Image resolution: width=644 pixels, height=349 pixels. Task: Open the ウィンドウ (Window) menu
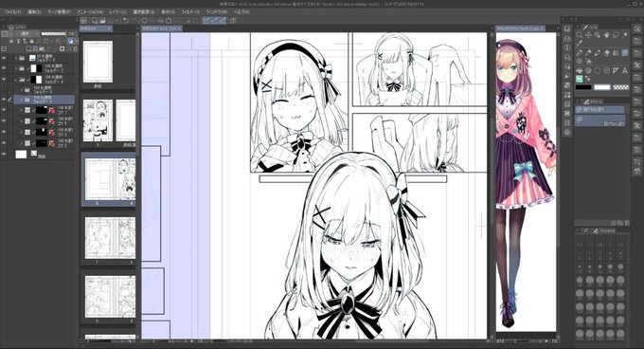216,12
